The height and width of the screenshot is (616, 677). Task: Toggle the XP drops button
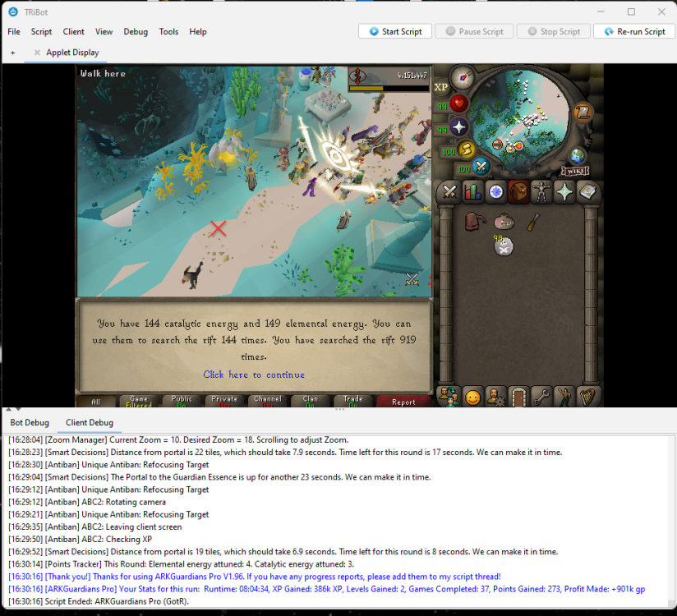tap(441, 87)
